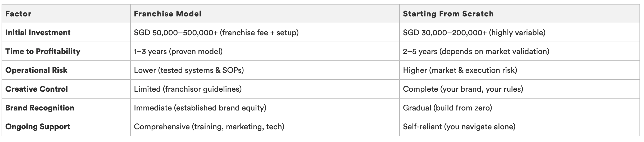Select the 'Creative Control' row label
This screenshot has width=644, height=142.
tap(37, 89)
